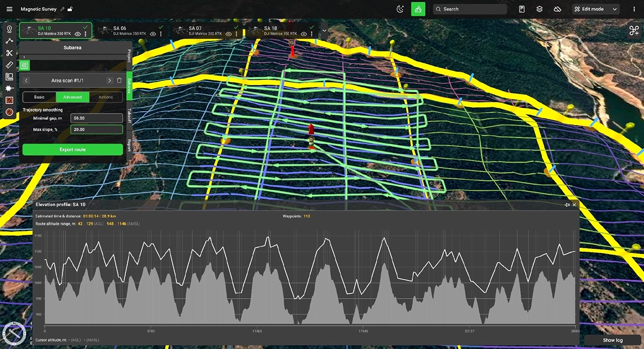
Task: Activate night mode with the moon icon
Action: [x=400, y=9]
